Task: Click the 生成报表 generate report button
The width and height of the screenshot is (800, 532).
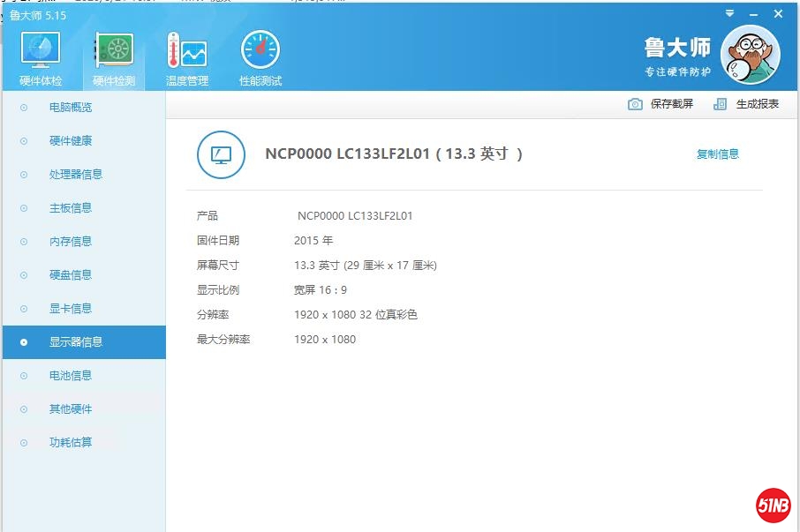Action: tap(746, 104)
